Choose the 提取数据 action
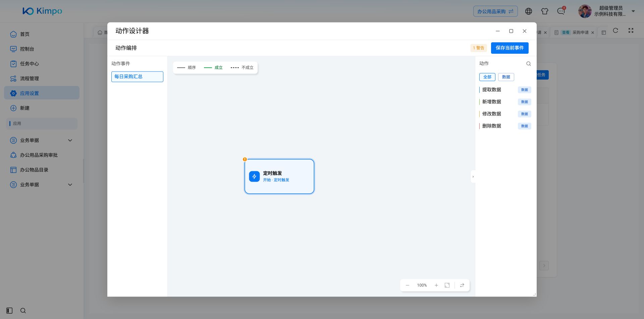 [505, 90]
